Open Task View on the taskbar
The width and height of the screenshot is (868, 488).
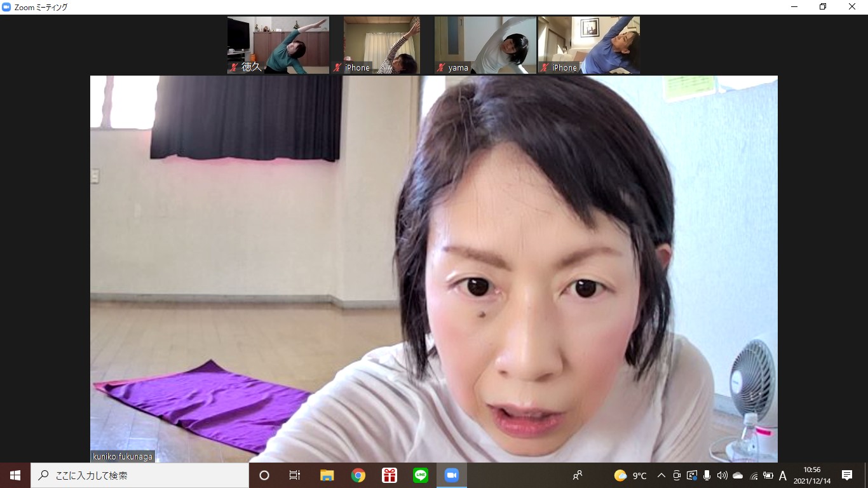(x=295, y=475)
